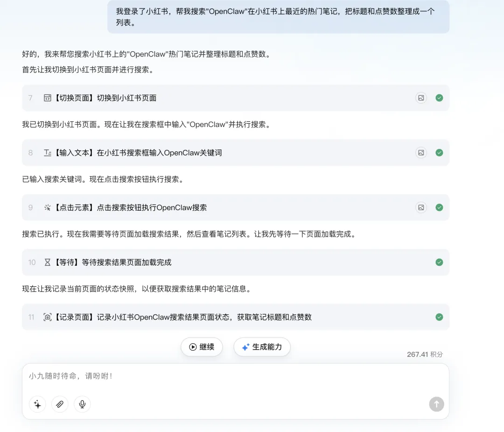The image size is (504, 432).
Task: Click the 生成能力 button
Action: pos(262,347)
